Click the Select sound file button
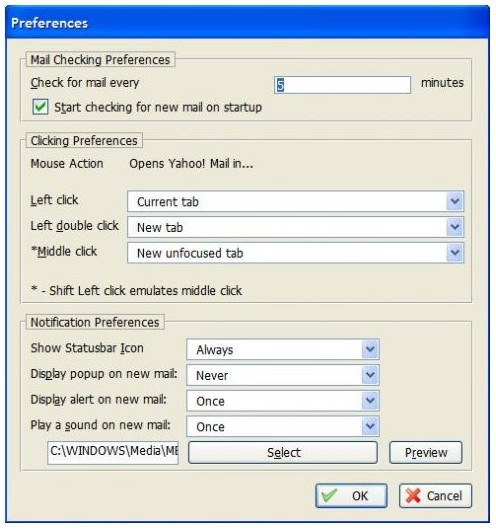This screenshot has height=530, width=496. (x=283, y=452)
